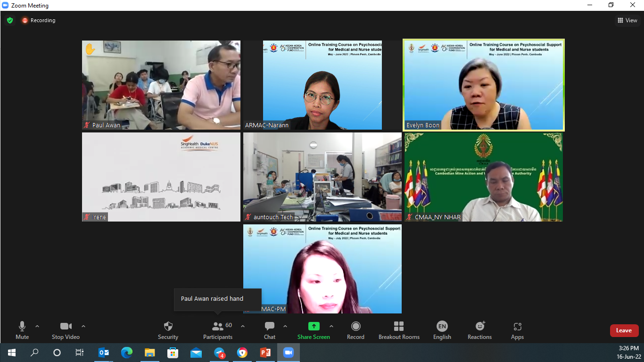
Task: Open the Apps icon
Action: [x=517, y=330]
